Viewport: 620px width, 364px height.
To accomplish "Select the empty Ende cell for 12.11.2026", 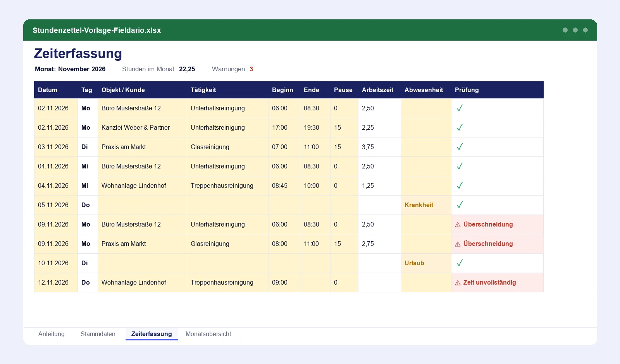I will (315, 282).
